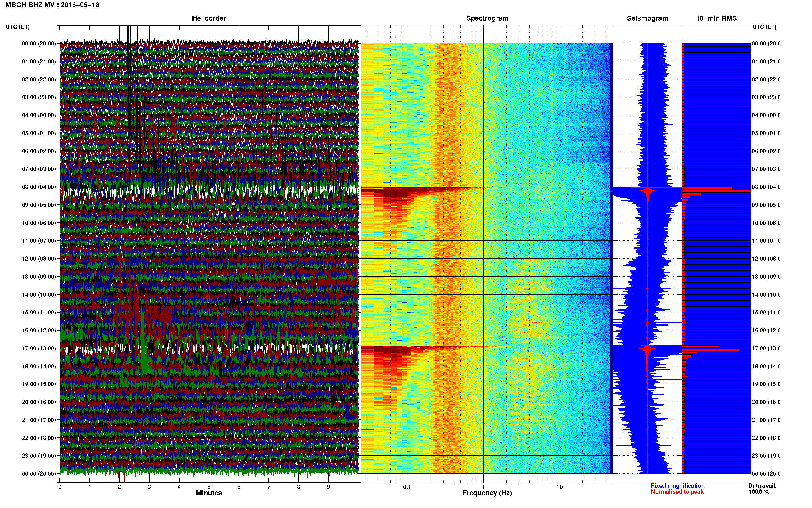Click tick label '3' on Minutes axis
This screenshot has width=812, height=508.
pos(149,487)
